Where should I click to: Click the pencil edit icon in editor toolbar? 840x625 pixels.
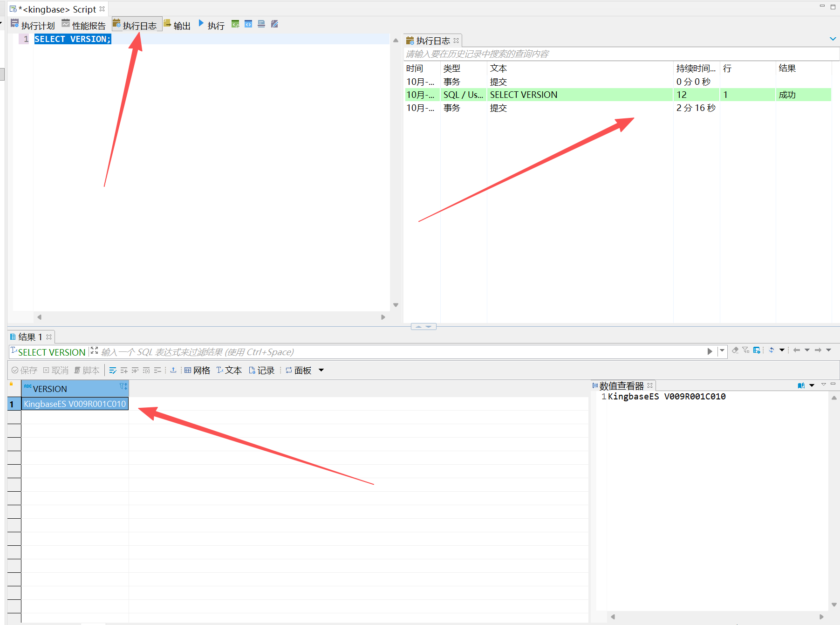274,24
